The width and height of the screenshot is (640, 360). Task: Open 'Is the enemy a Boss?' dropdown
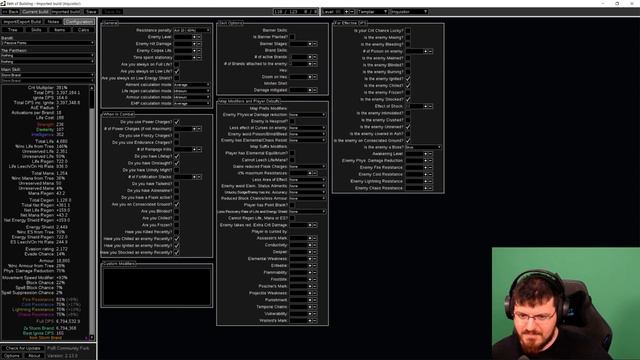click(423, 147)
